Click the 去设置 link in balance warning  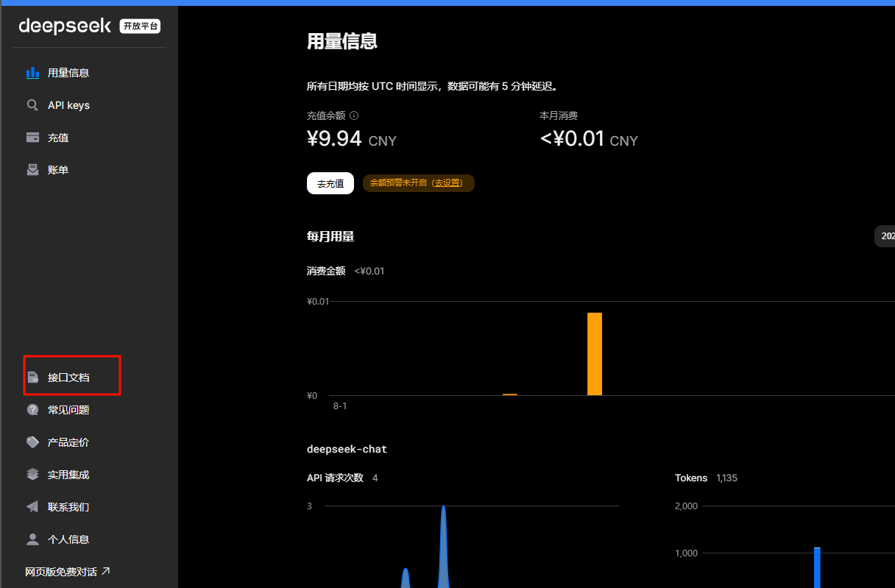click(449, 183)
